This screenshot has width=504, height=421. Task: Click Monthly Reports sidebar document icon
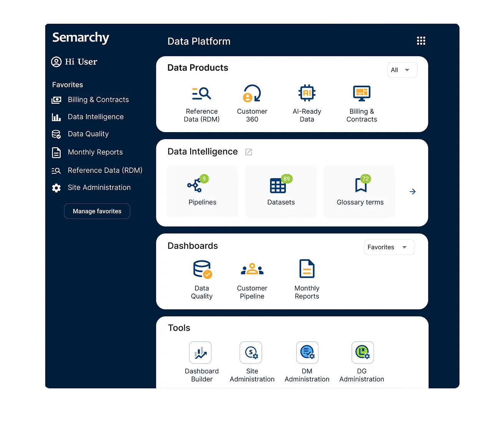click(56, 152)
